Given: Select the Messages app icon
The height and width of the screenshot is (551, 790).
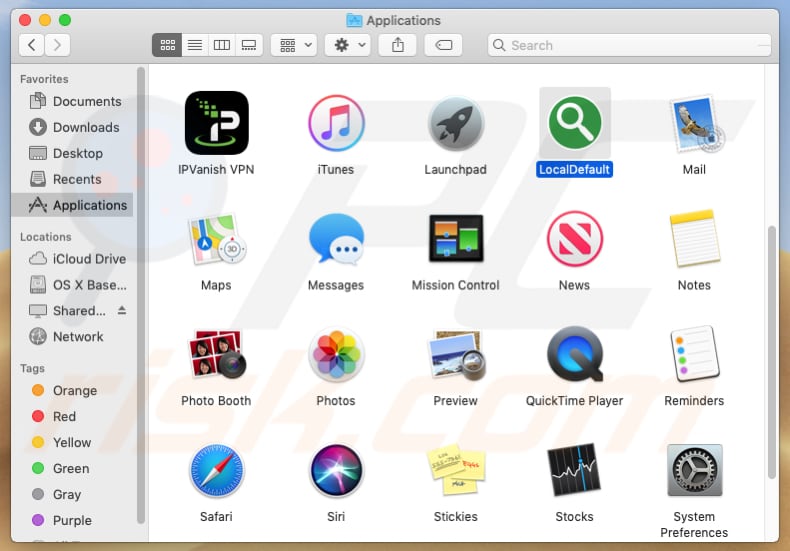Looking at the screenshot, I should [x=336, y=239].
